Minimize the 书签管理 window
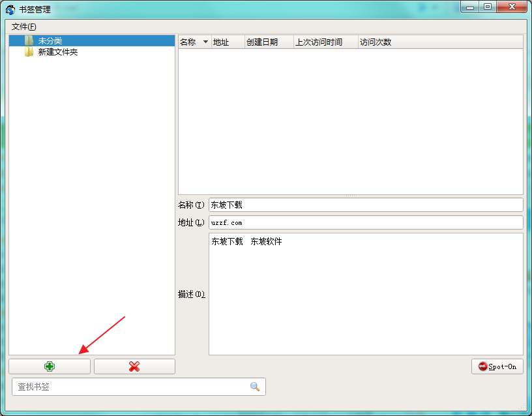 [470, 7]
